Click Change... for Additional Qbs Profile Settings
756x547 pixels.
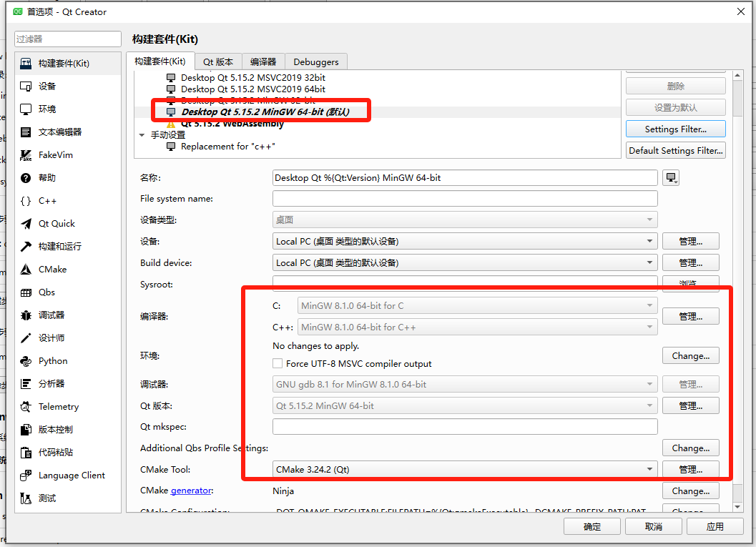coord(691,448)
